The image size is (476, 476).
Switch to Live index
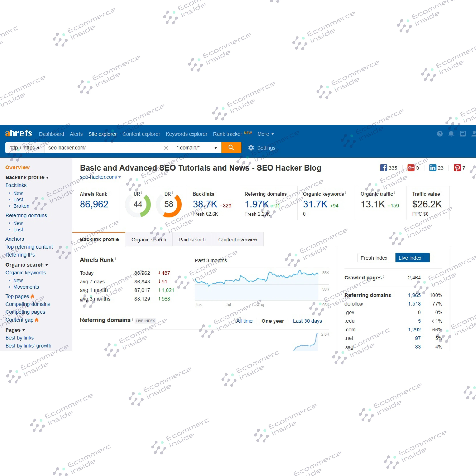click(412, 258)
